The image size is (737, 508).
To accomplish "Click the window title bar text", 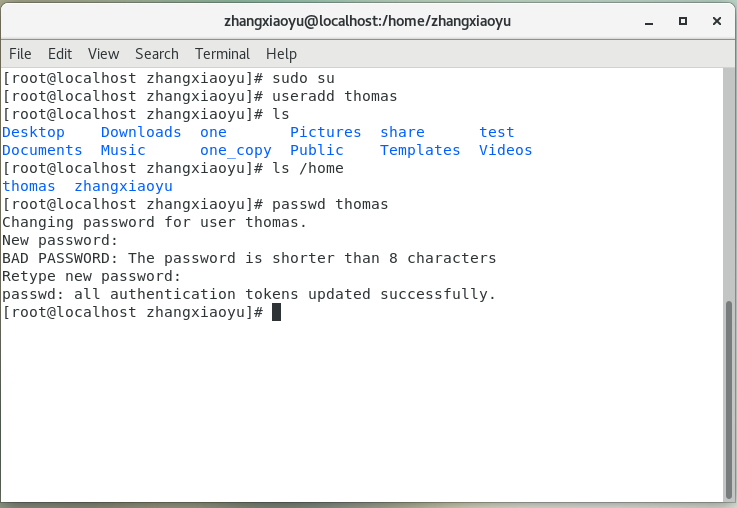I will click(368, 20).
